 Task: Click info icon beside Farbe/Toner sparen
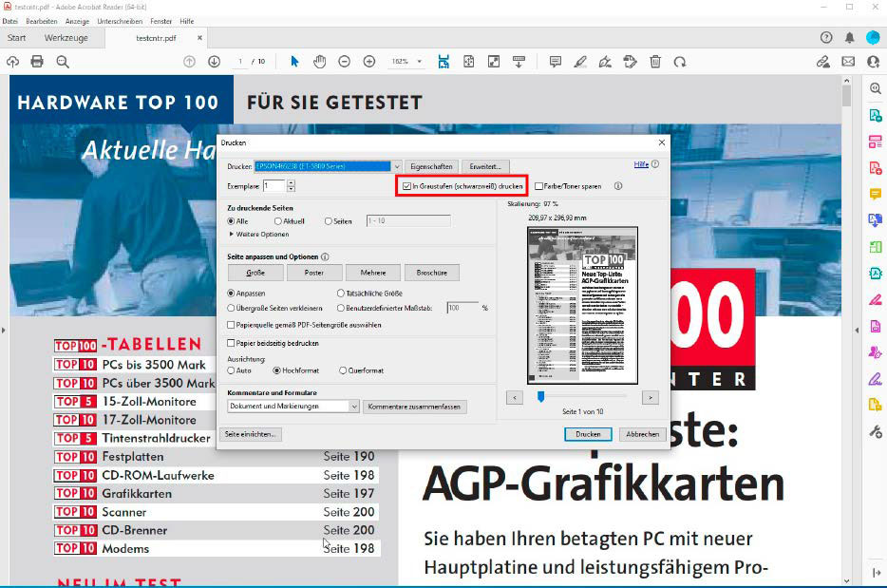618,185
